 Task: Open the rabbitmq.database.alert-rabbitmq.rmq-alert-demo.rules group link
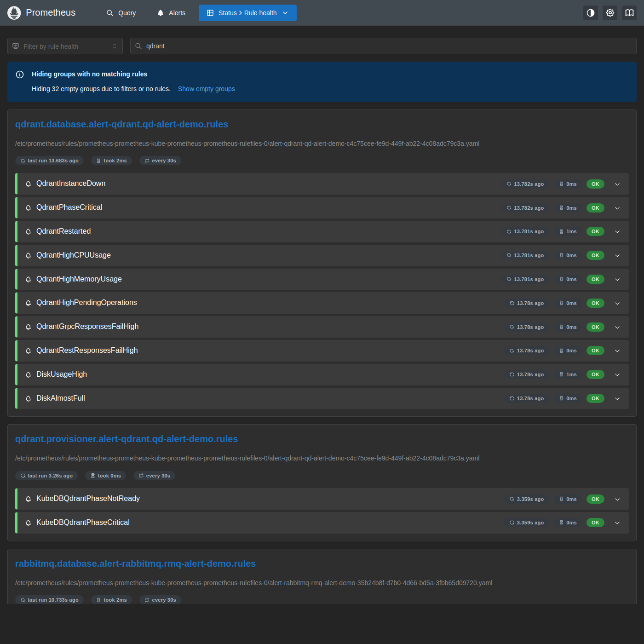135,563
